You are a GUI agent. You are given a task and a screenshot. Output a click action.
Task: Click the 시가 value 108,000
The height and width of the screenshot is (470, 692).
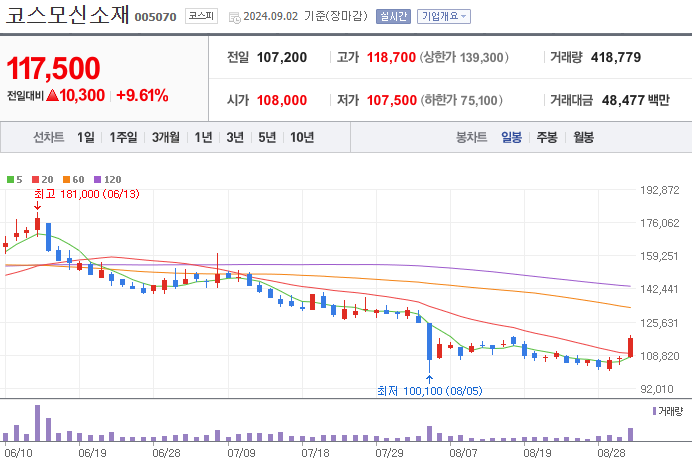click(x=282, y=100)
